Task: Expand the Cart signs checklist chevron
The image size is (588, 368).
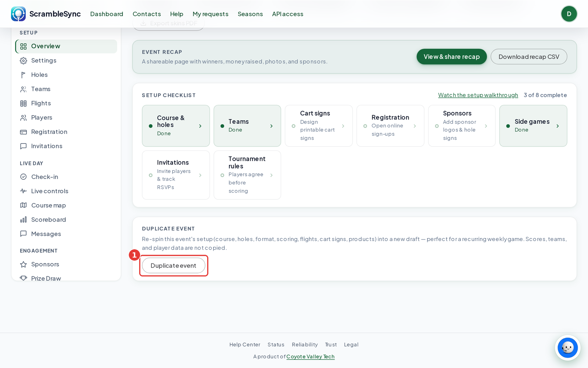Action: click(x=343, y=126)
